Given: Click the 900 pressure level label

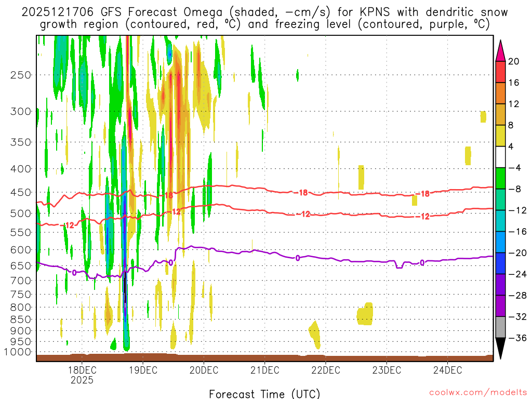Looking at the screenshot, I should [x=21, y=330].
